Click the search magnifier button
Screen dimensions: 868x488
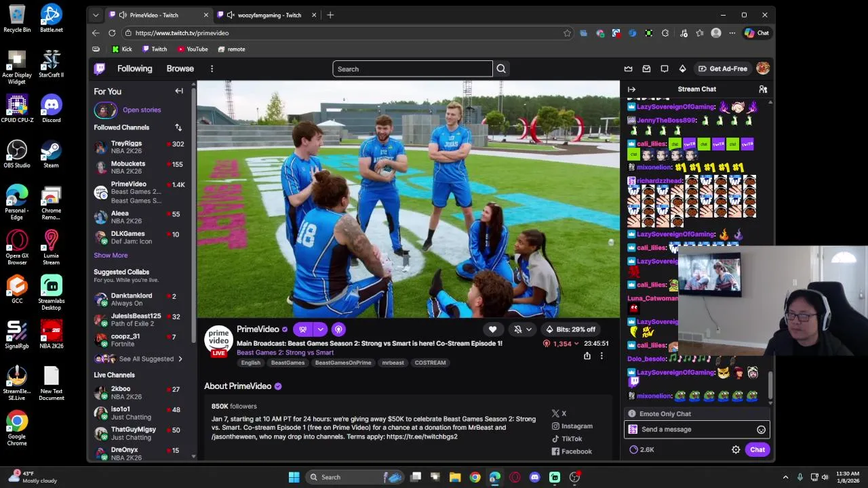click(x=501, y=68)
